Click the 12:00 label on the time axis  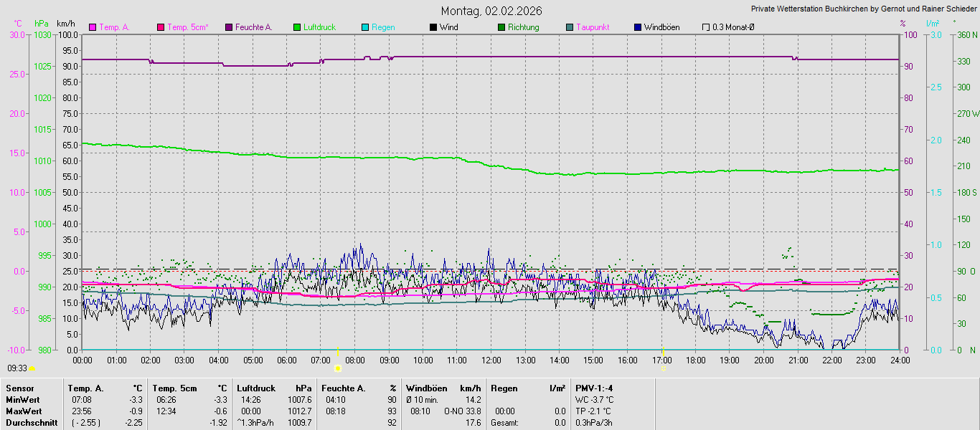pos(491,360)
